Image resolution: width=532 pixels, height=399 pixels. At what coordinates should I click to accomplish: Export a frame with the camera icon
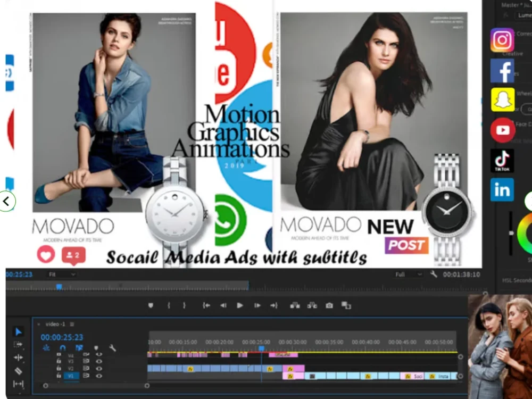click(329, 305)
